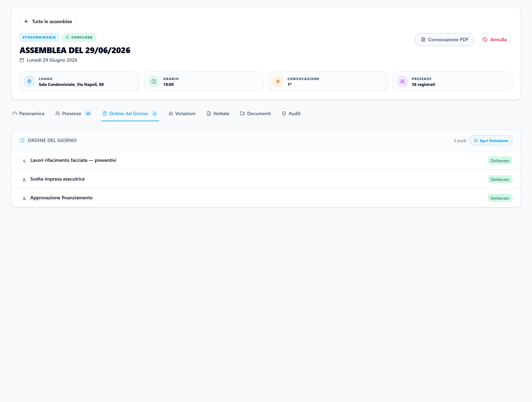Click the prohibition icon beside Annulla

point(485,40)
